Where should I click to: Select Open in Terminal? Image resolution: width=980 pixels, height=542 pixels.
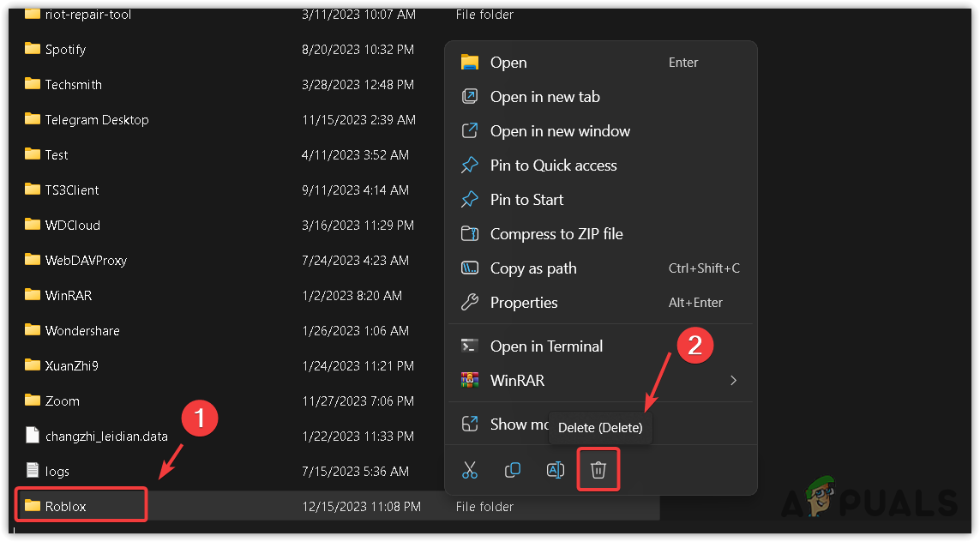546,346
